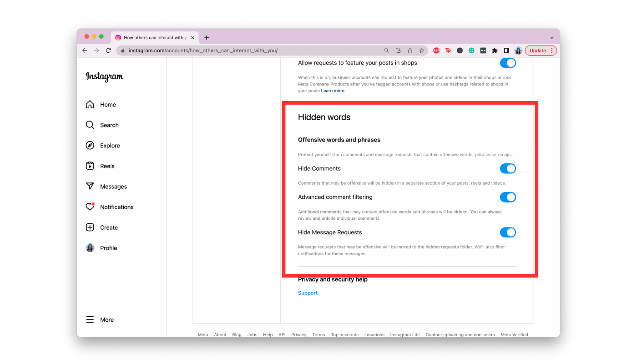Image resolution: width=637 pixels, height=364 pixels.
Task: Open the Learn more link
Action: [x=333, y=91]
